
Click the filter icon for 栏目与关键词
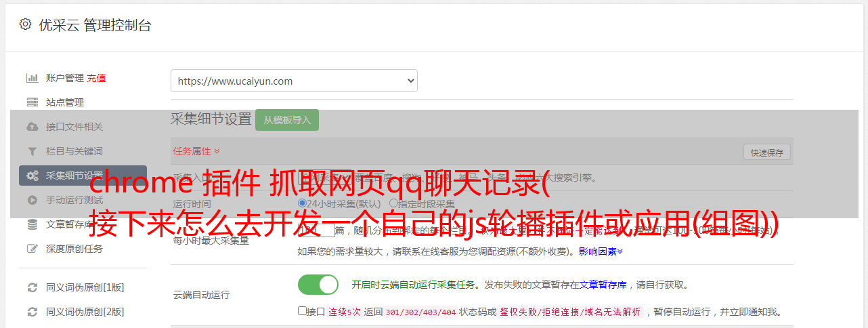32,151
